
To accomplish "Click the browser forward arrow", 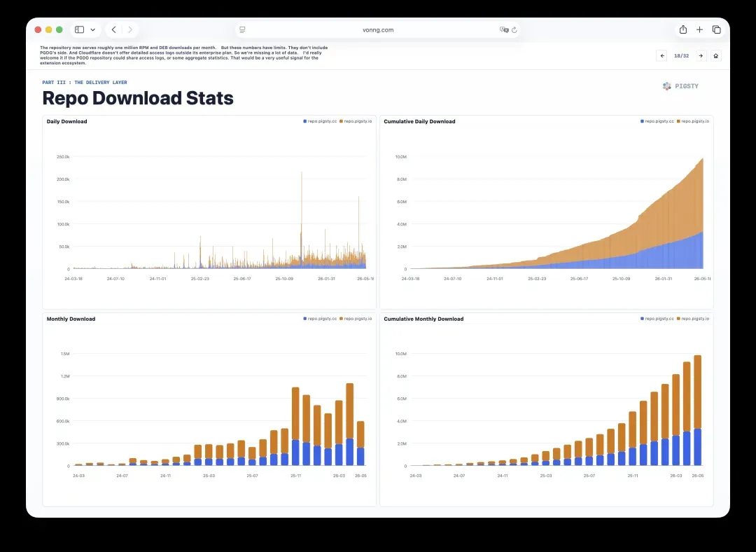I will [130, 30].
